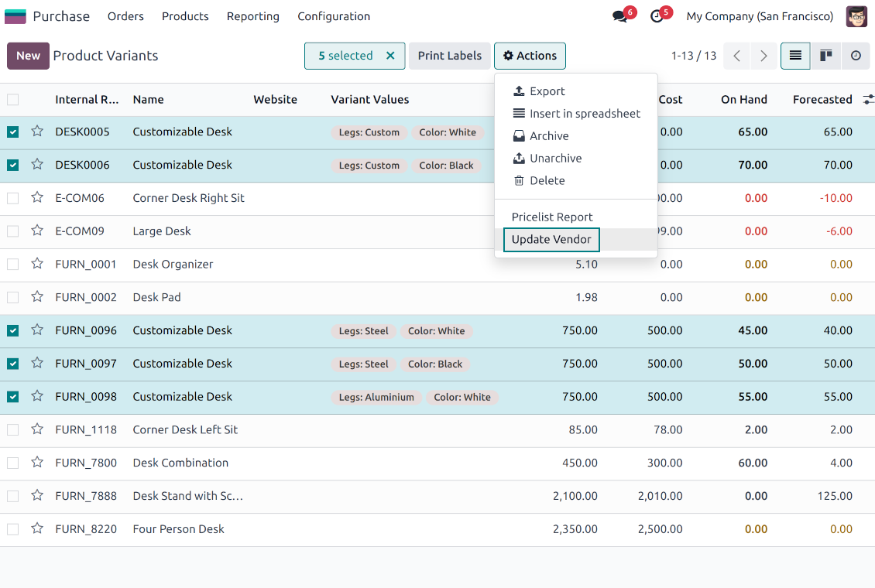Switch to activity view
875x588 pixels.
tap(855, 56)
